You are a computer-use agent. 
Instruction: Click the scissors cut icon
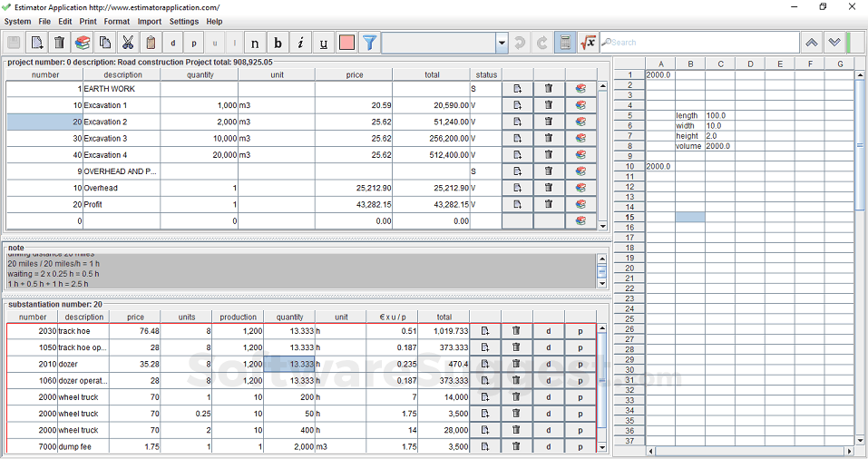(x=128, y=43)
